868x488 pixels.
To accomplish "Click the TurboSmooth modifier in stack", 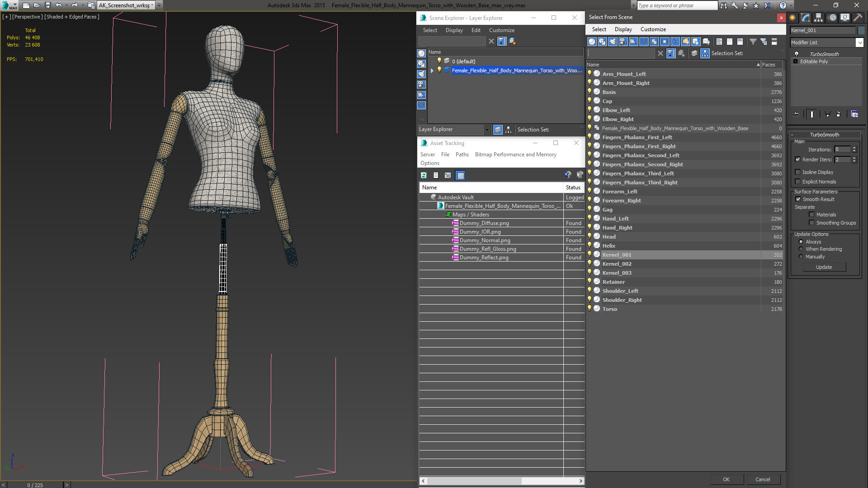I will (824, 54).
